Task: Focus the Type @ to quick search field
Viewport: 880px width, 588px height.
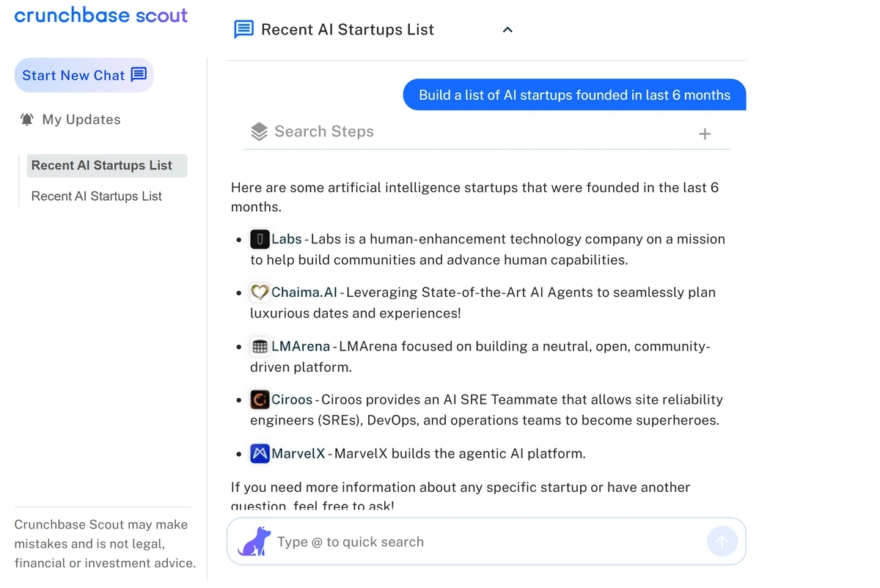Action: pos(486,542)
